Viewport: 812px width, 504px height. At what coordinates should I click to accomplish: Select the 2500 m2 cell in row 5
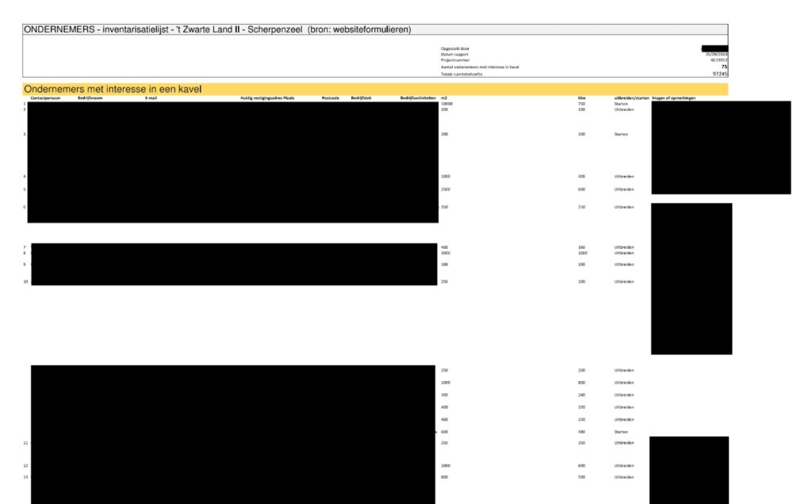[446, 189]
